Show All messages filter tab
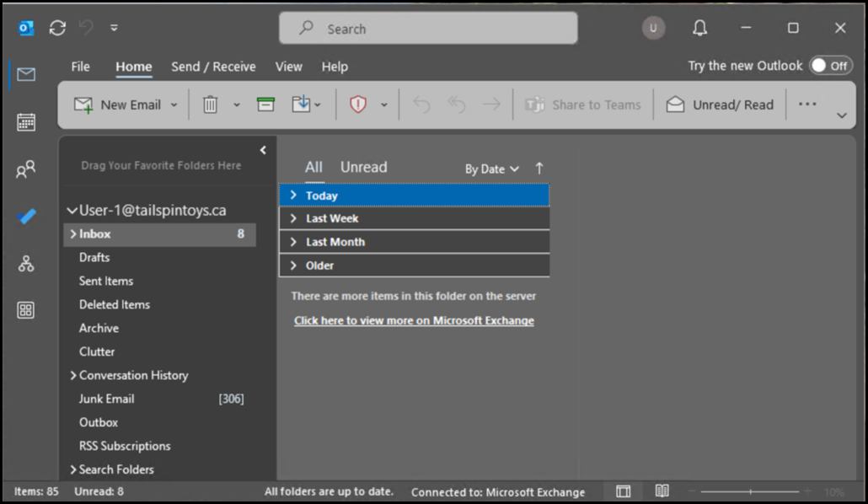 (x=313, y=167)
